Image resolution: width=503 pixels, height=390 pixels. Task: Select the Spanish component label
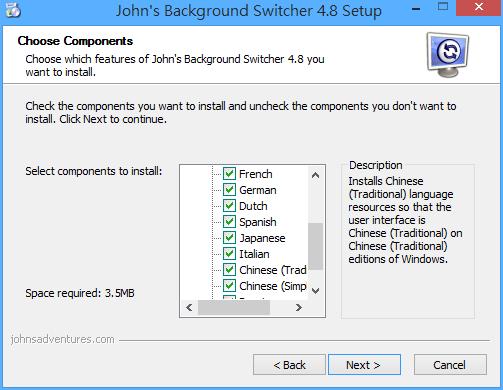pos(258,222)
